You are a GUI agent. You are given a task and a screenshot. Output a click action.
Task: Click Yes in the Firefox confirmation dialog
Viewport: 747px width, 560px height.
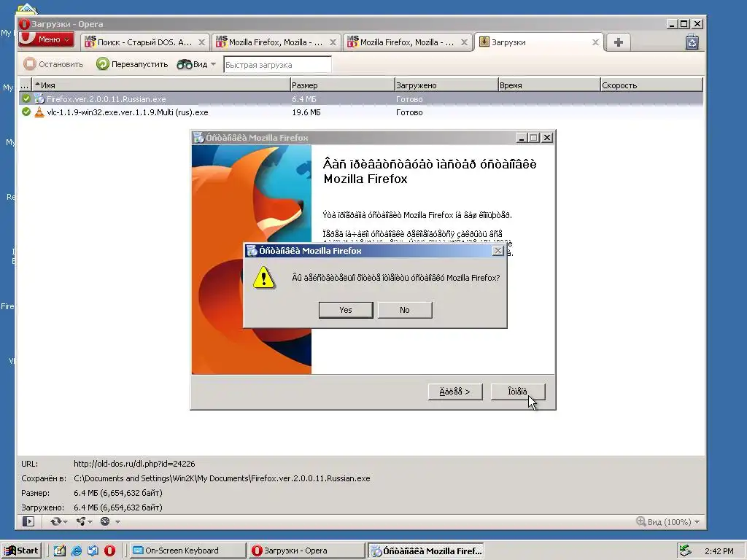(x=345, y=310)
